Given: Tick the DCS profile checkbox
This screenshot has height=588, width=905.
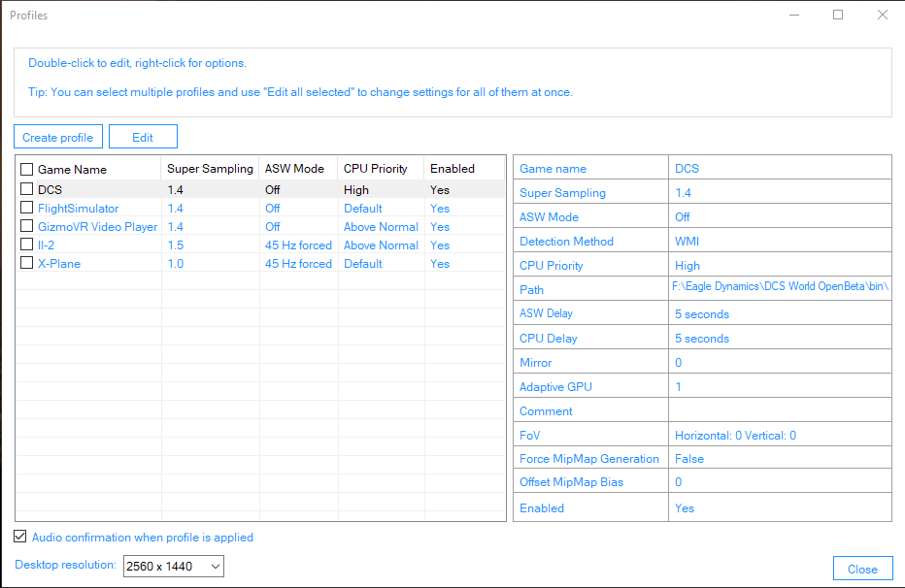Looking at the screenshot, I should (26, 188).
